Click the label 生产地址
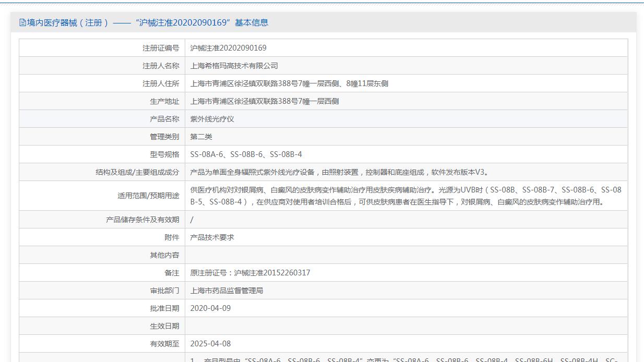Viewport: 644px width, 362px height. (164, 101)
